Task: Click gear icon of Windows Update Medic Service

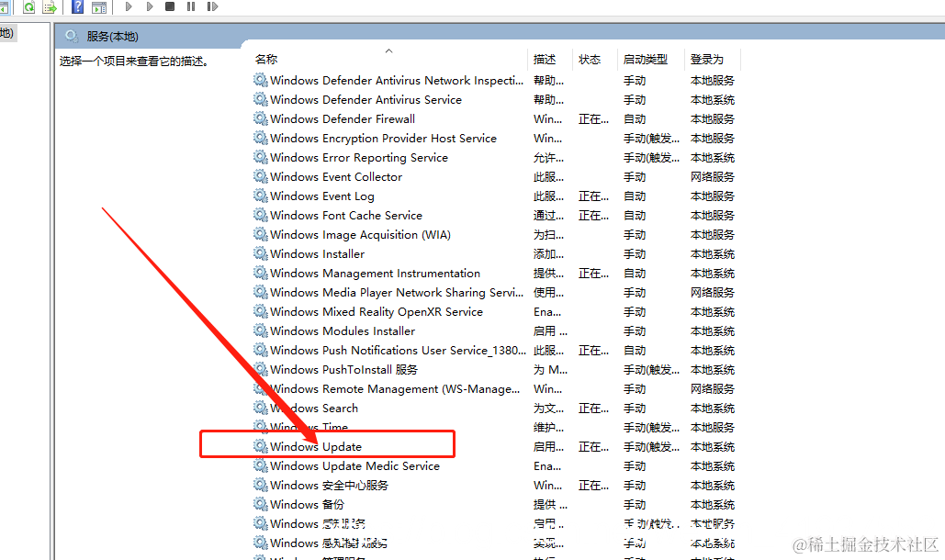Action: [261, 465]
